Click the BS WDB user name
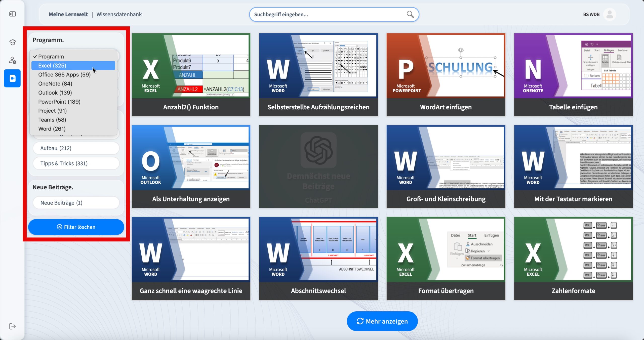644x340 pixels. tap(591, 14)
